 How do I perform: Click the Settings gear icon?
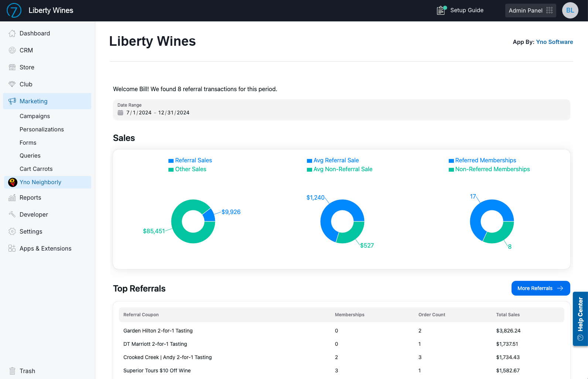(x=12, y=231)
